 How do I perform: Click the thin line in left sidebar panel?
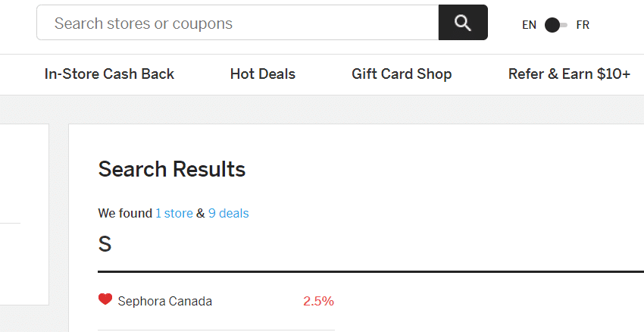pyautogui.click(x=11, y=223)
